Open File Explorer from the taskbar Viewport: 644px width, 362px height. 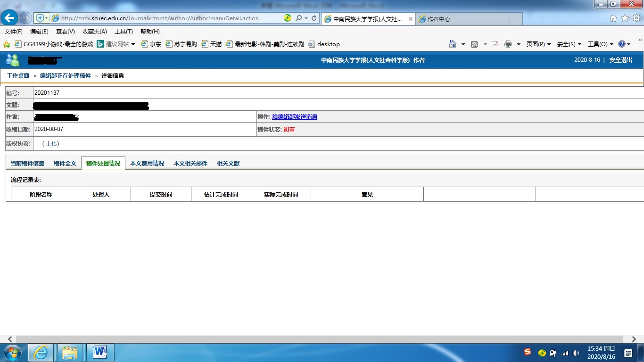pyautogui.click(x=70, y=353)
